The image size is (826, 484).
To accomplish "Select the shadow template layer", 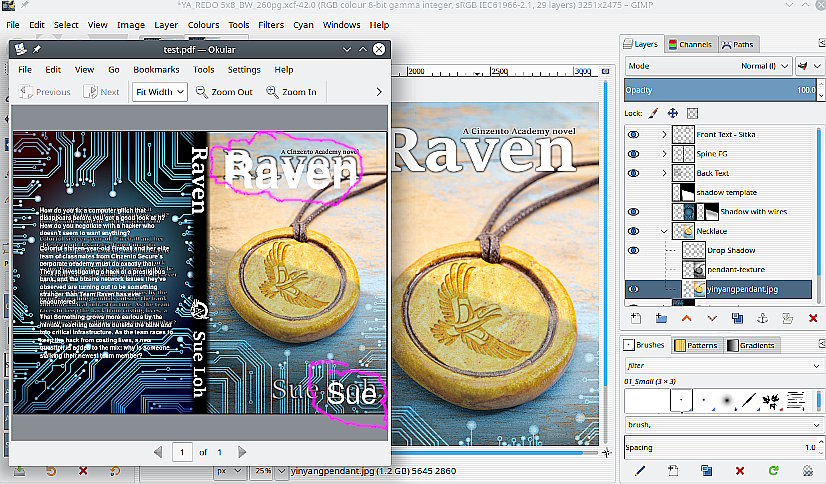I will coord(726,192).
